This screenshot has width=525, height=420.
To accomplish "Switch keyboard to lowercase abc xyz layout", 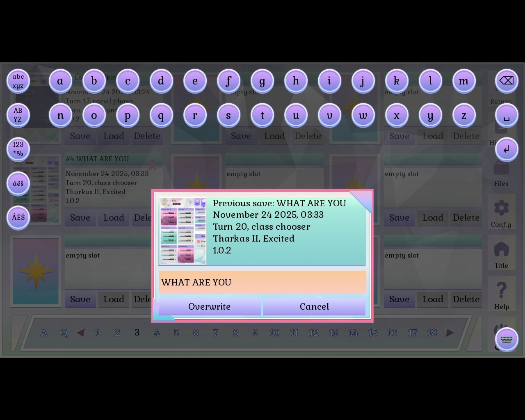I will [18, 81].
